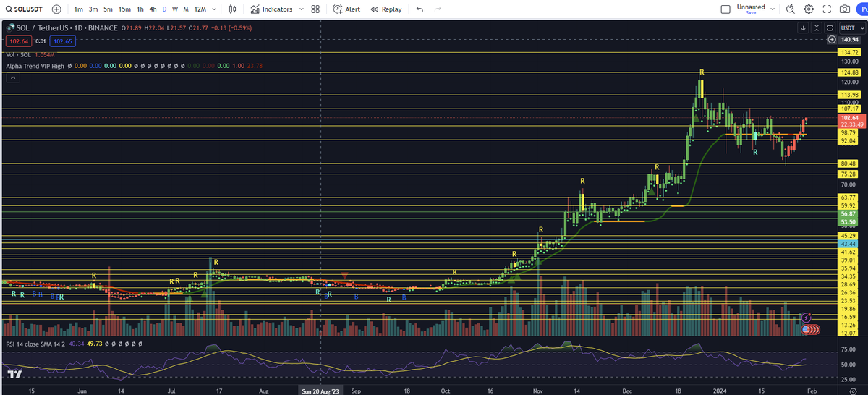This screenshot has width=868, height=395.
Task: Click the Sun 20 Aug '23 date label
Action: click(x=320, y=390)
